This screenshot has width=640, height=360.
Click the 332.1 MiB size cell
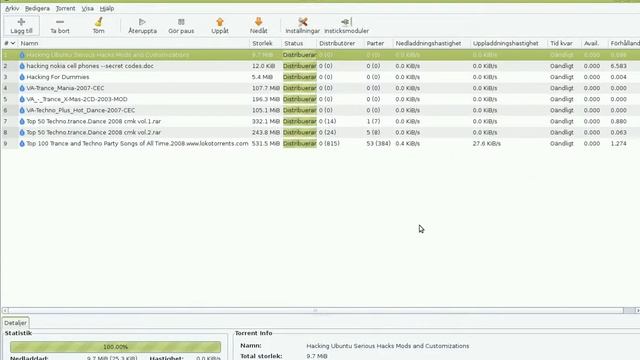tap(266, 121)
